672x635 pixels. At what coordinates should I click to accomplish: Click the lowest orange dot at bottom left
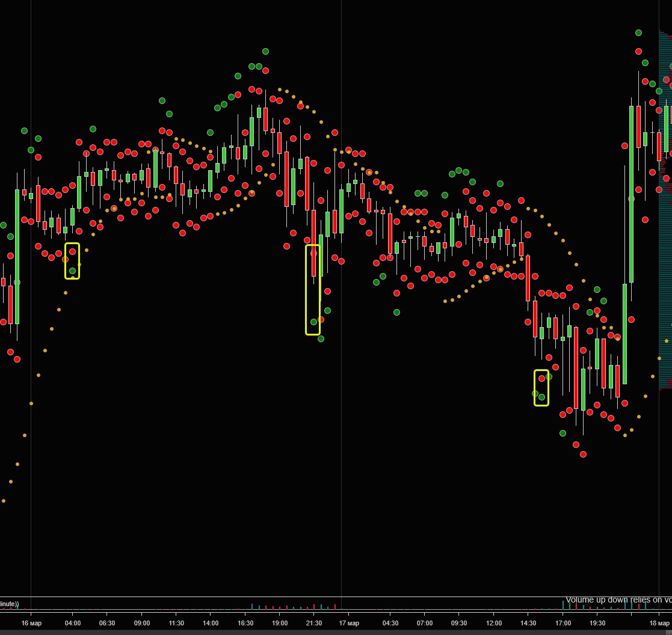tap(4, 501)
